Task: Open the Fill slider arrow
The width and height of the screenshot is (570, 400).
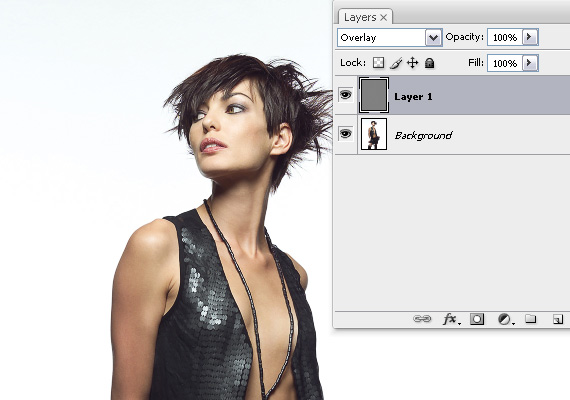Action: coord(530,63)
